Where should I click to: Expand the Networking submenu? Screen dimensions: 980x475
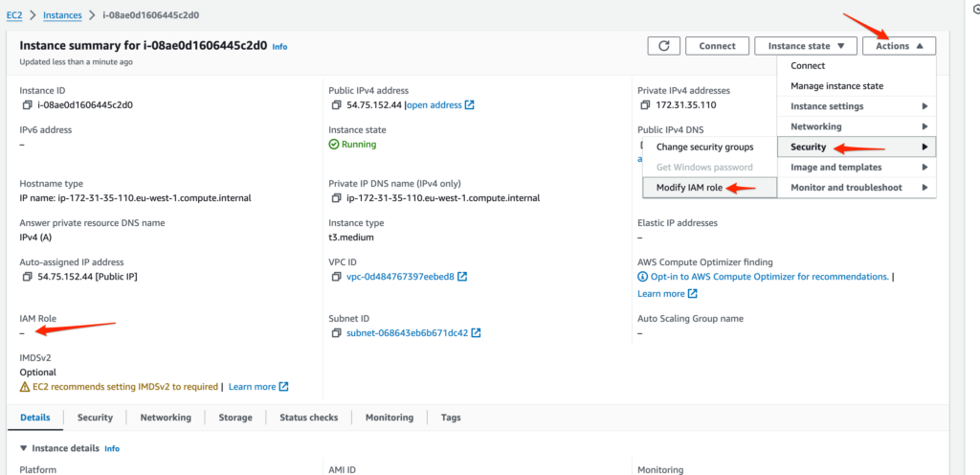[857, 126]
